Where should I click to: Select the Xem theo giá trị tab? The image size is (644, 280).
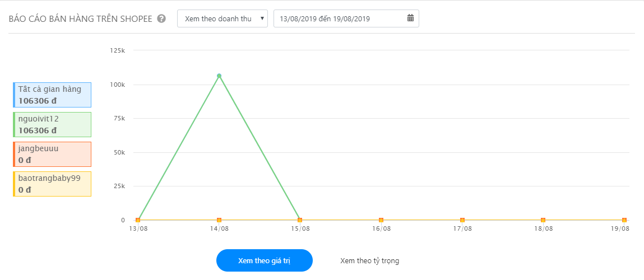click(x=265, y=260)
